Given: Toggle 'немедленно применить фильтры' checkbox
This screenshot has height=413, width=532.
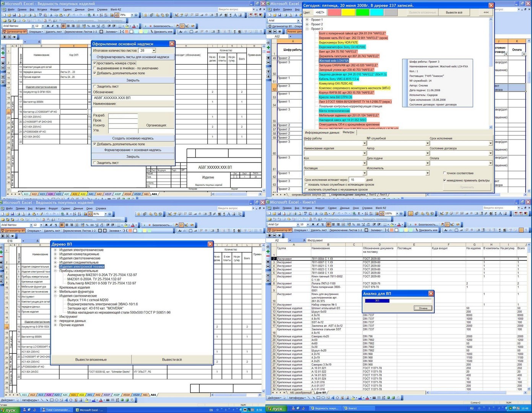Looking at the screenshot, I should point(444,180).
